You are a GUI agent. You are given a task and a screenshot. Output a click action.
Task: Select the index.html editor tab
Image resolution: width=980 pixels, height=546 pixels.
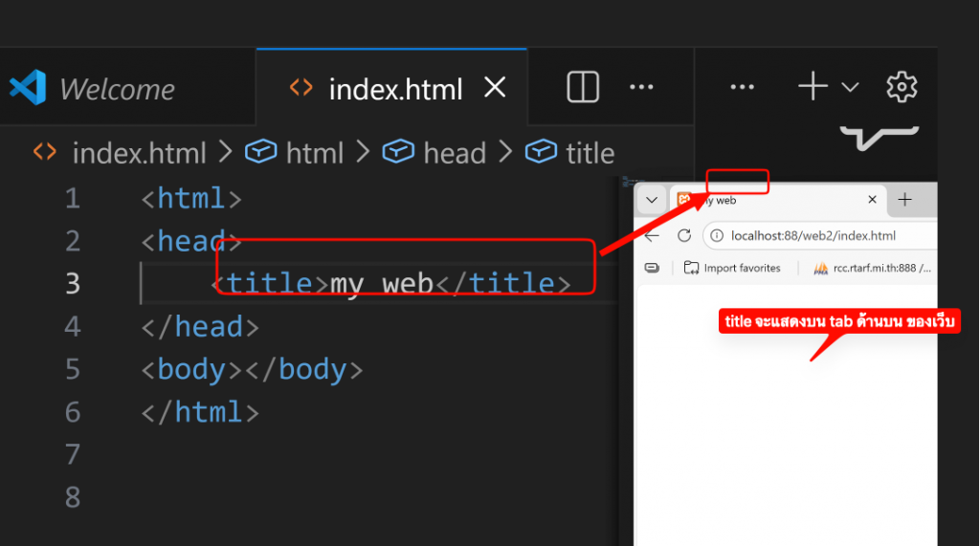coord(394,90)
